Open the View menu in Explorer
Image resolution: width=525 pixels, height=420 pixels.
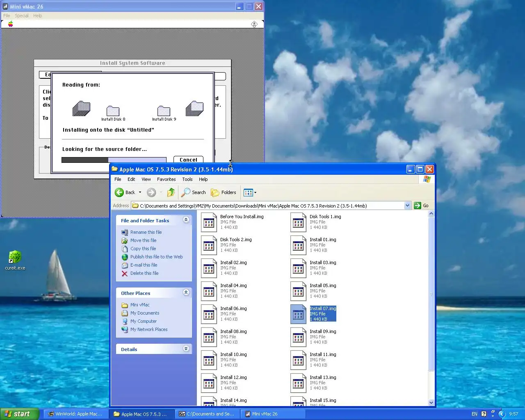coord(146,179)
